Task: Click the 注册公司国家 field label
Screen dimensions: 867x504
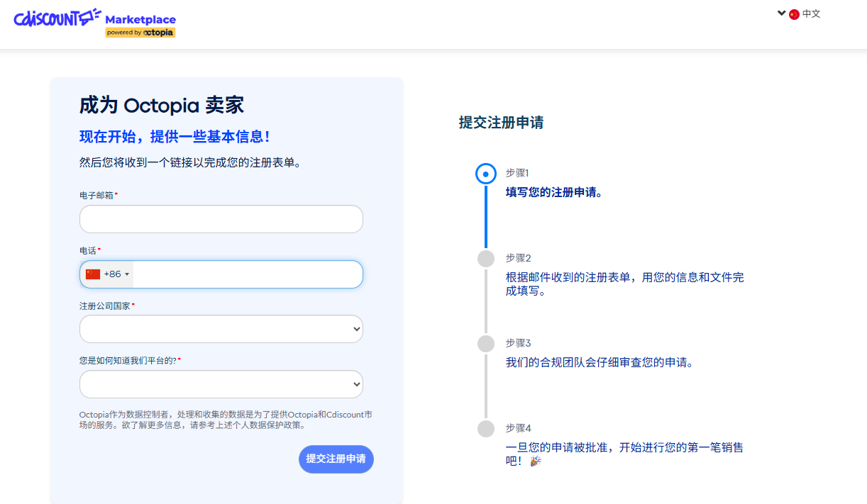Action: pos(105,306)
